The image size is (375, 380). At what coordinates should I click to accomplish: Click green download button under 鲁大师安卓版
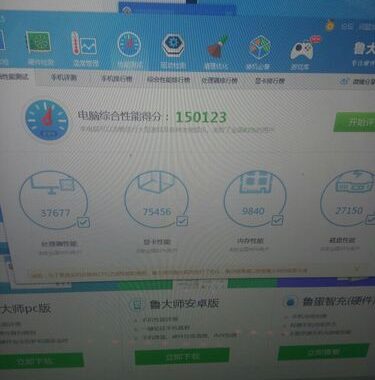pos(182,357)
